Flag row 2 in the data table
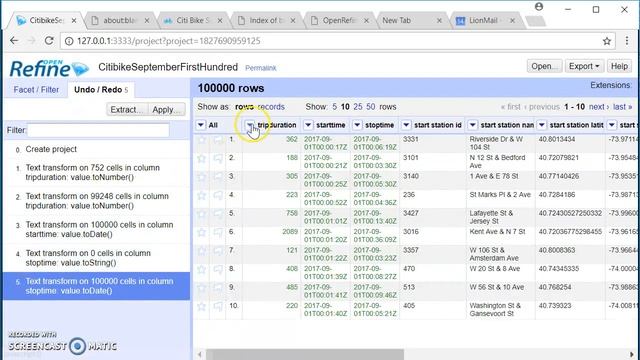Viewport: 640px width, 360px height. pos(218,158)
